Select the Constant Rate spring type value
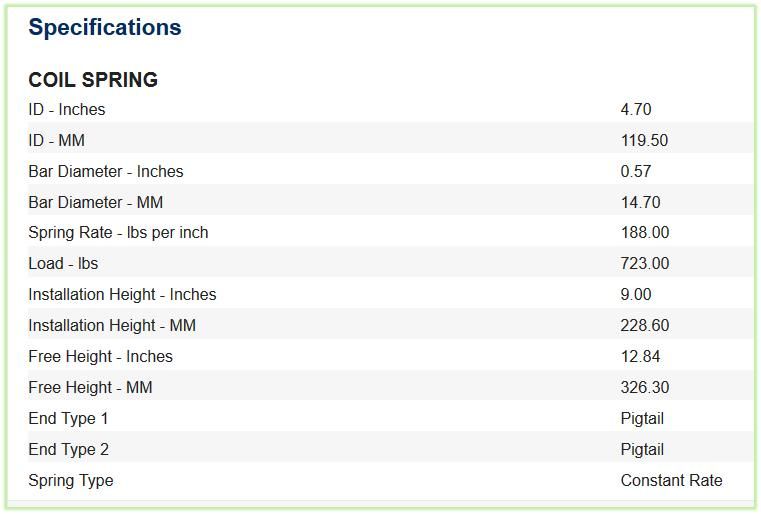This screenshot has height=514, width=761. [x=672, y=481]
